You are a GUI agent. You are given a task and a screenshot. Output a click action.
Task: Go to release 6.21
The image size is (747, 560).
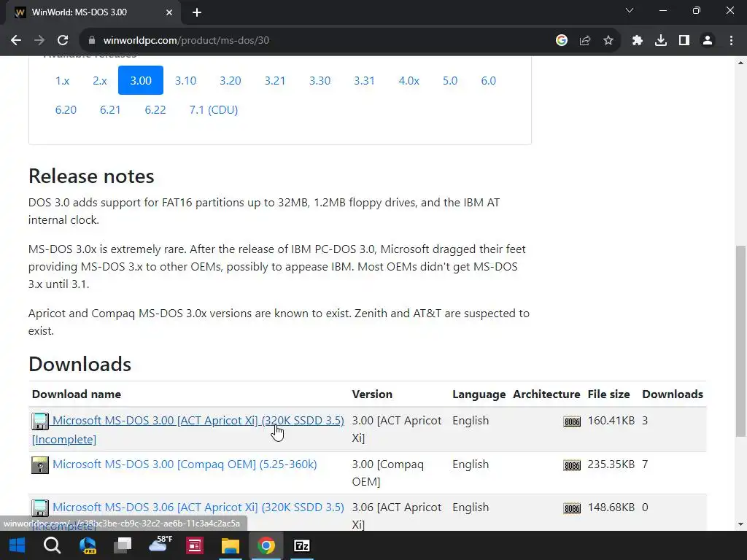coord(110,110)
